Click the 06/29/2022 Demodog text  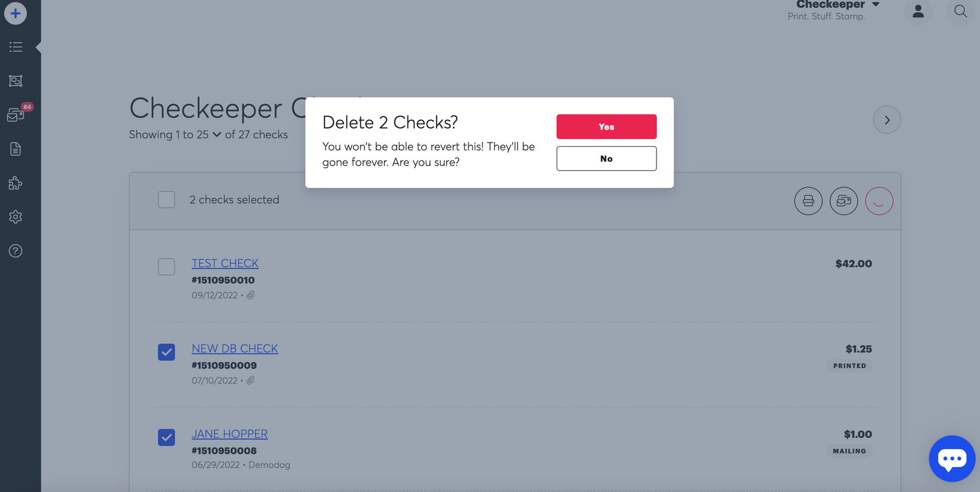(241, 465)
